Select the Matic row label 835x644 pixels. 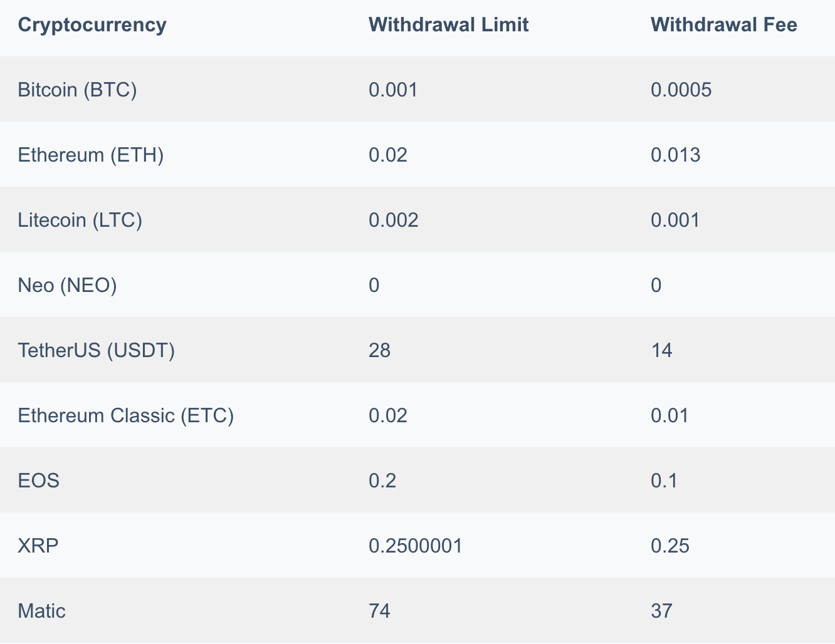[x=42, y=611]
